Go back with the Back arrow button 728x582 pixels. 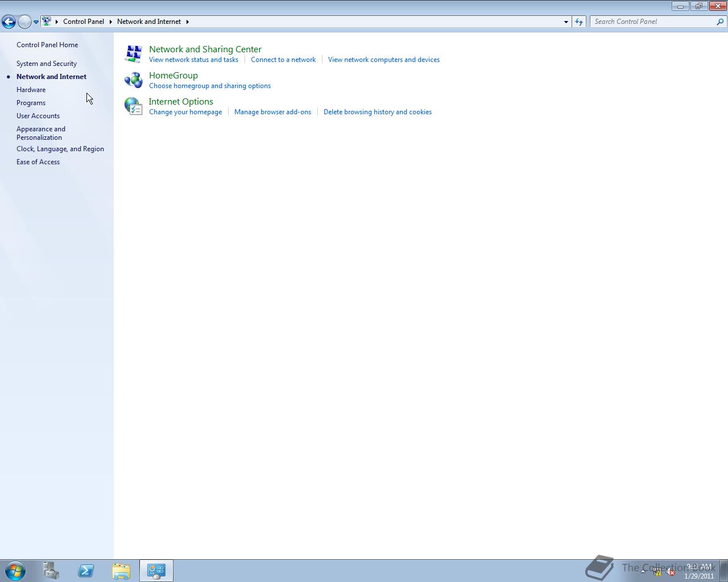pos(9,22)
